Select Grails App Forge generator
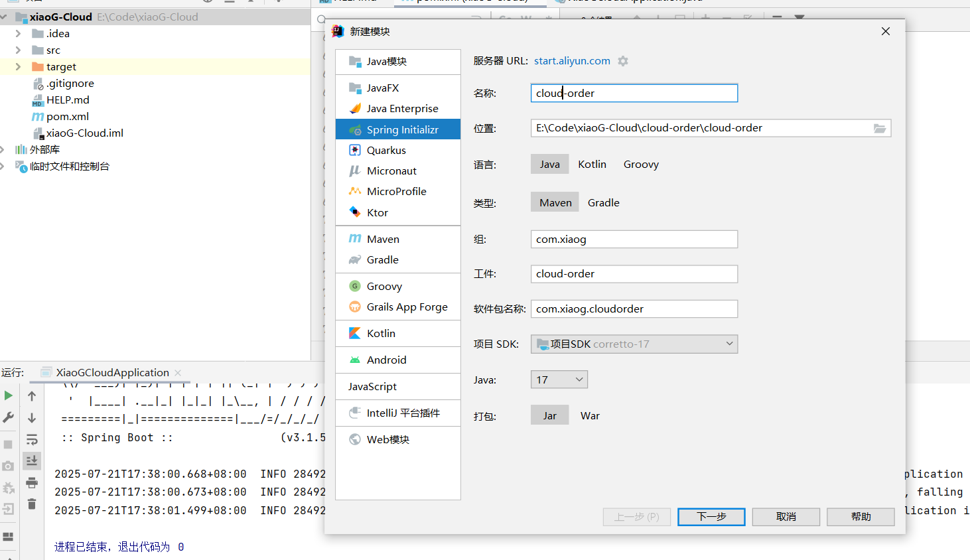 [x=398, y=307]
